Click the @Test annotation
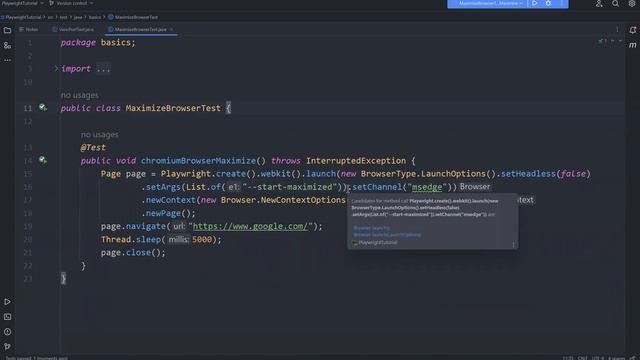This screenshot has width=640, height=360. click(x=93, y=147)
